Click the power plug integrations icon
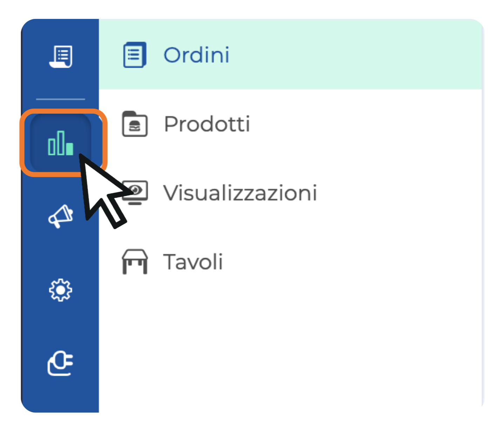Image resolution: width=504 pixels, height=430 pixels. (x=60, y=363)
